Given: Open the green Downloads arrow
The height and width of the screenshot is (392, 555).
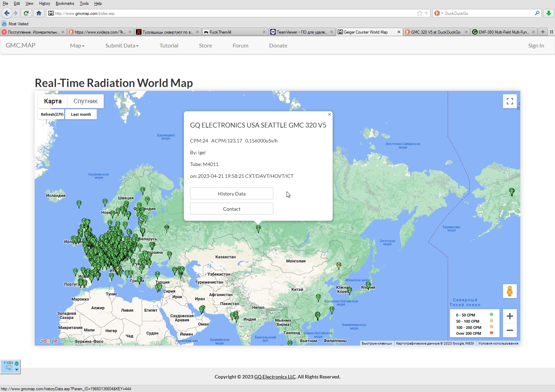Looking at the screenshot, I should (x=549, y=13).
